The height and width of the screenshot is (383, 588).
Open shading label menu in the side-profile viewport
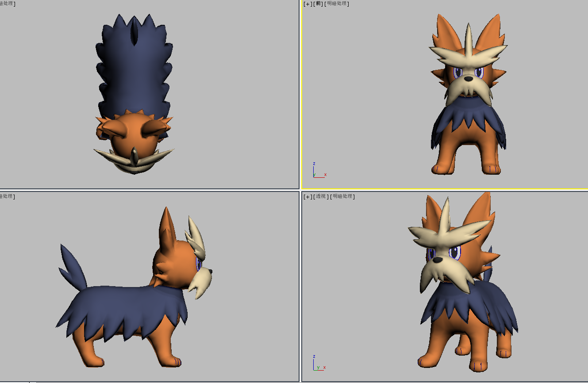pyautogui.click(x=7, y=196)
